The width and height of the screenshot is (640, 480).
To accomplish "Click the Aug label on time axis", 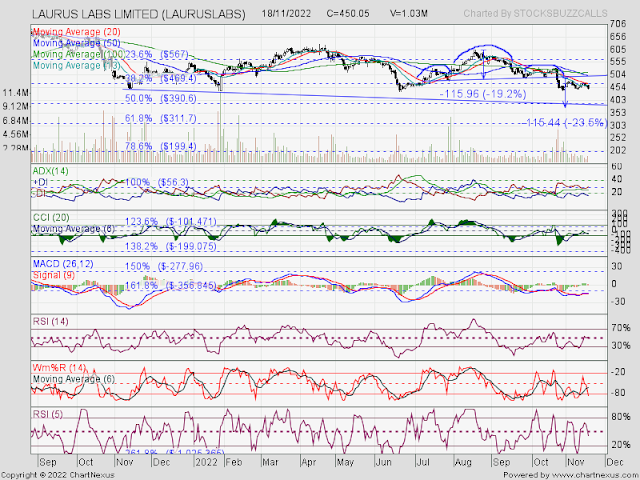I will [463, 462].
